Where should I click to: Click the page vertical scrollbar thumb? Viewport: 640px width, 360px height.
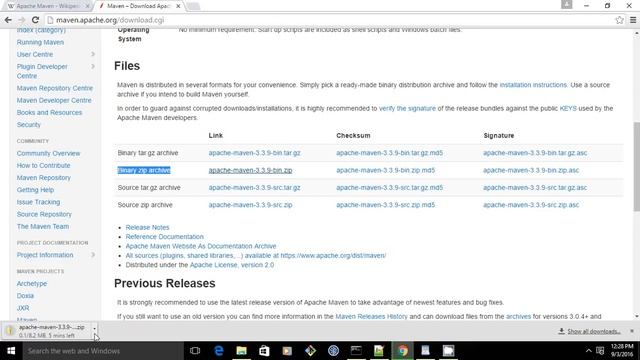pyautogui.click(x=636, y=167)
